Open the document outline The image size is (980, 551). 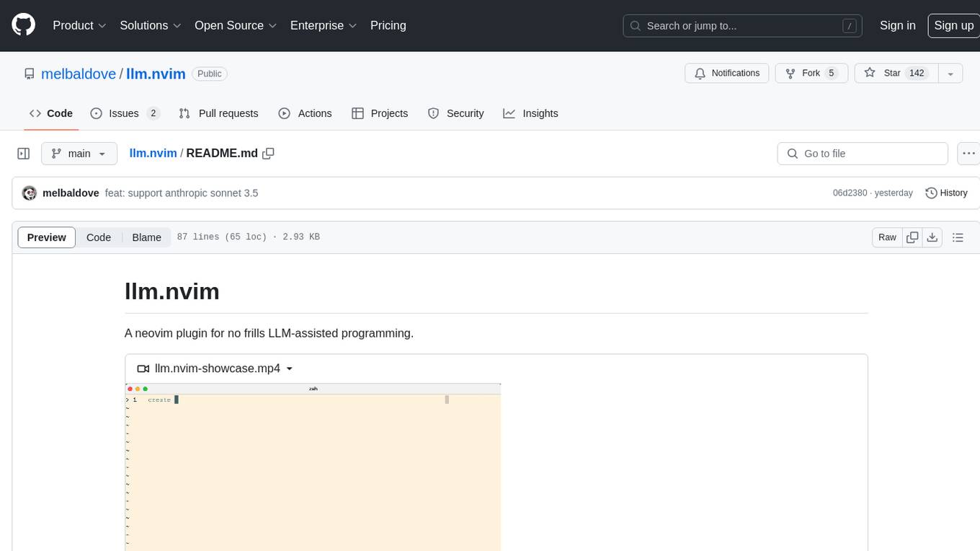pos(958,237)
